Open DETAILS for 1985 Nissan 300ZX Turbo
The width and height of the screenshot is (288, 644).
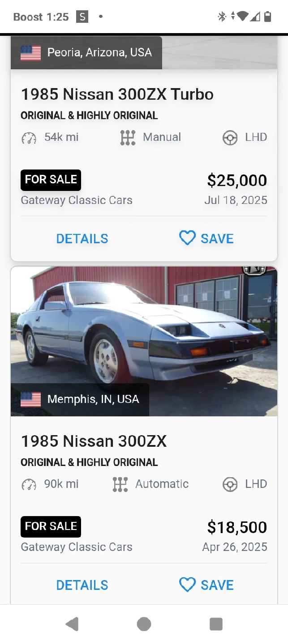click(82, 238)
